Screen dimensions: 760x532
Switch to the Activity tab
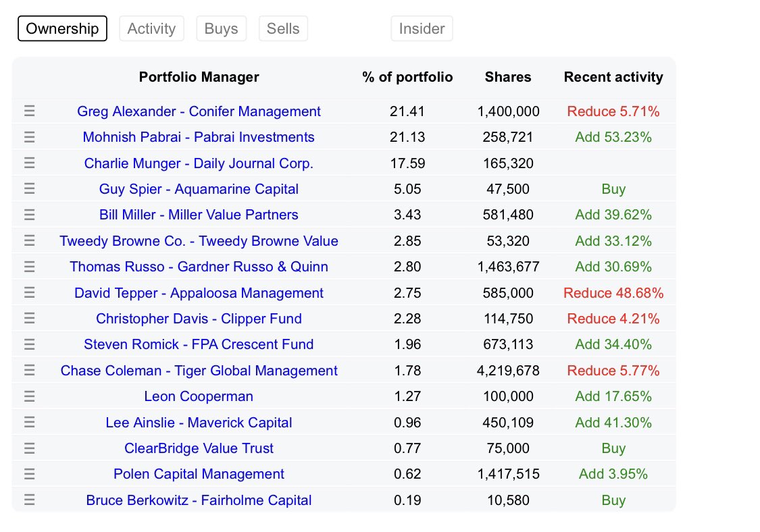tap(152, 28)
